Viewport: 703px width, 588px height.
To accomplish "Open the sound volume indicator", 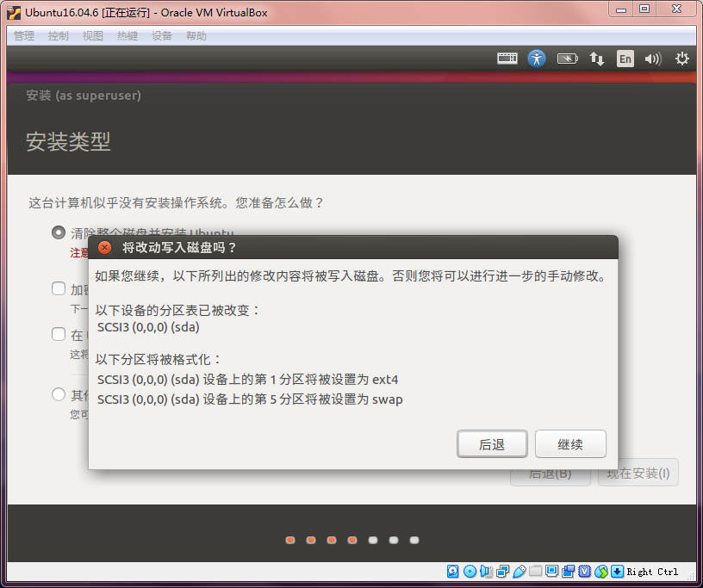I will pos(653,59).
